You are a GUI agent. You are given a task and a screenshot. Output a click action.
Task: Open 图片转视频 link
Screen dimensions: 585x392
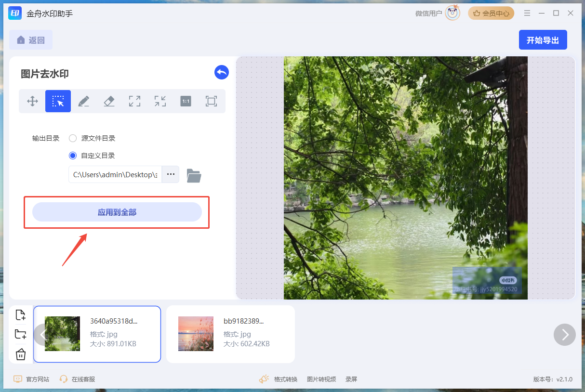point(321,379)
